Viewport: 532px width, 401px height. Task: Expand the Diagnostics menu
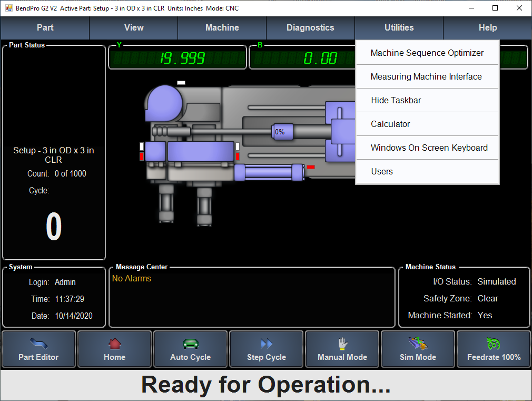coord(310,28)
